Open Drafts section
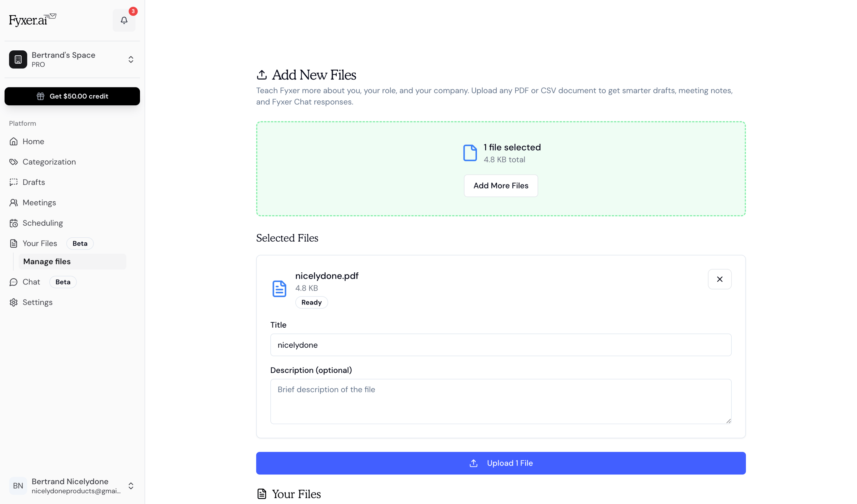This screenshot has height=504, width=857. pos(72,182)
